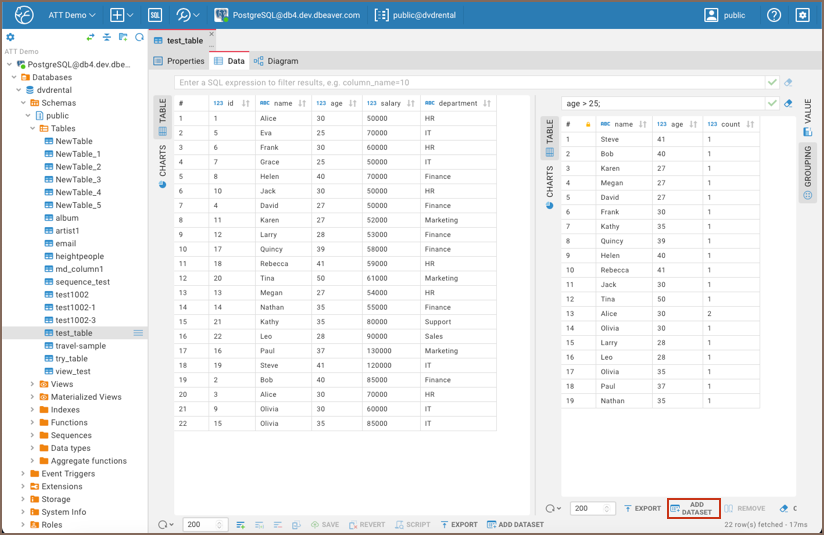Expand the Views folder in navigator

[x=32, y=384]
